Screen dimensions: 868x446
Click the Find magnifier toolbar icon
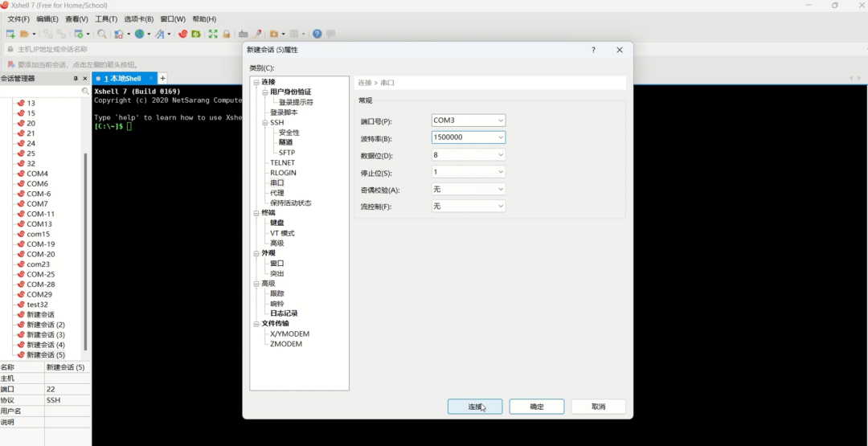(x=102, y=34)
